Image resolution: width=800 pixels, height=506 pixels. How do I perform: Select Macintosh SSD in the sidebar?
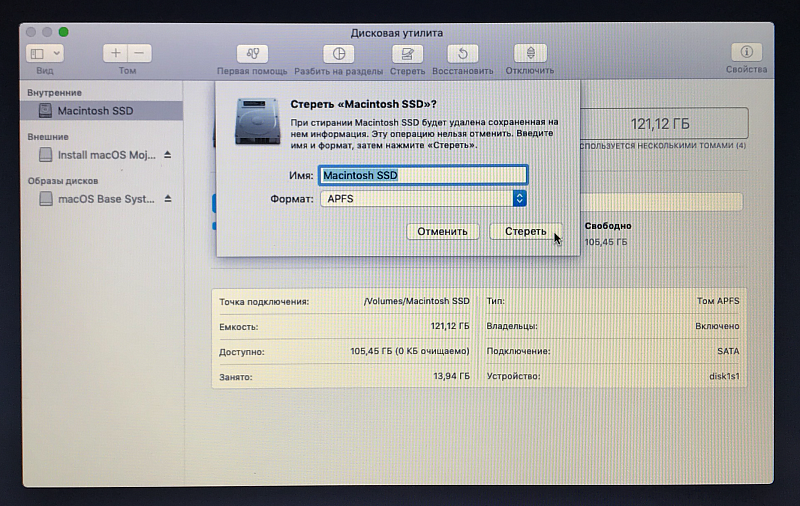[x=102, y=111]
